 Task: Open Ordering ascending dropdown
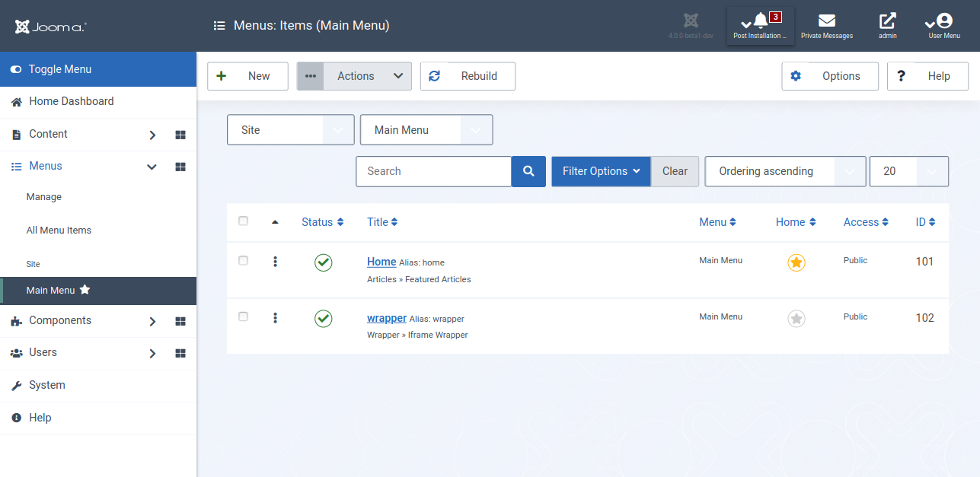pos(785,171)
